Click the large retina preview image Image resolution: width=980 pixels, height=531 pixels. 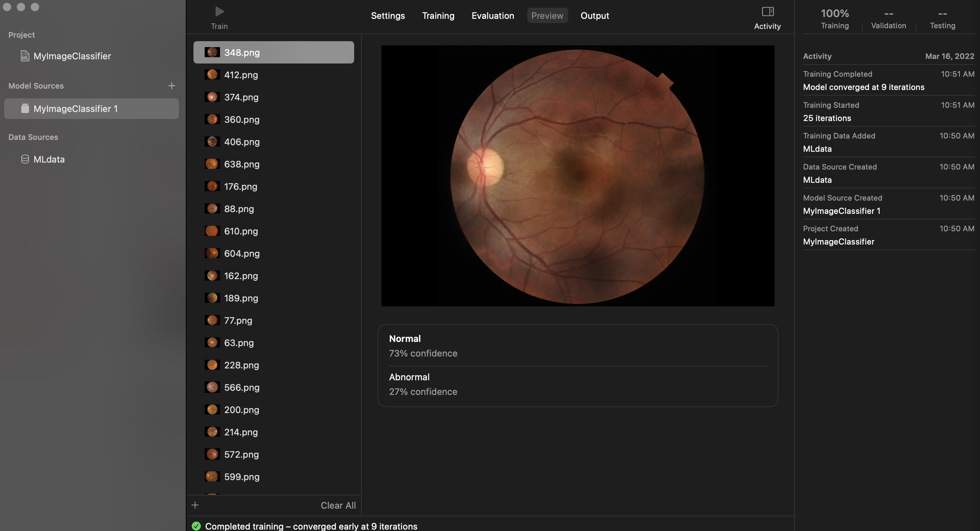click(578, 175)
